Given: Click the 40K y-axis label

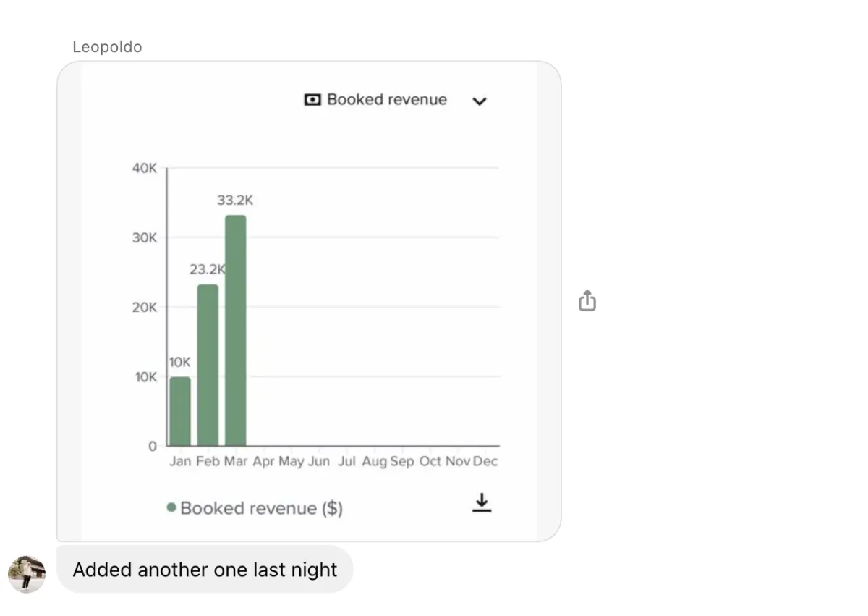Looking at the screenshot, I should click(144, 168).
